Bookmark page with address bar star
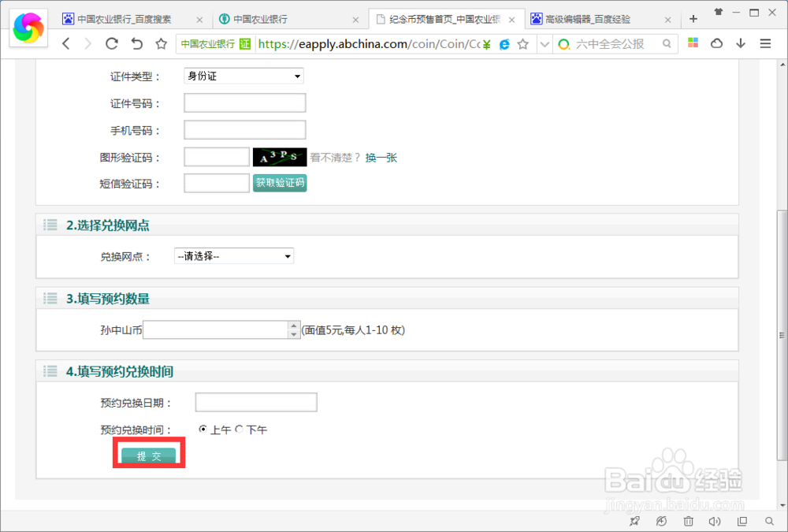The height and width of the screenshot is (532, 788). tap(523, 44)
